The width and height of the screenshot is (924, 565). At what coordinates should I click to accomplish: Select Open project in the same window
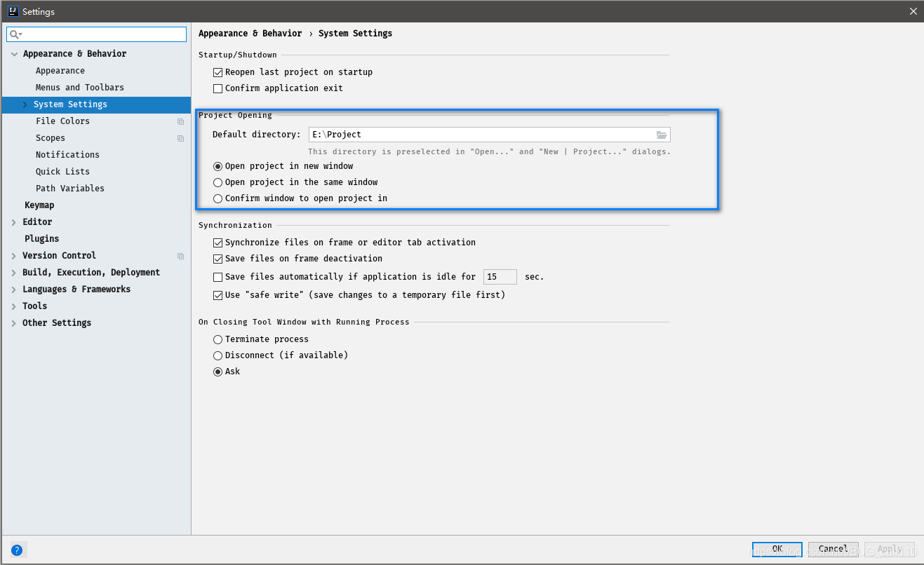(x=217, y=182)
